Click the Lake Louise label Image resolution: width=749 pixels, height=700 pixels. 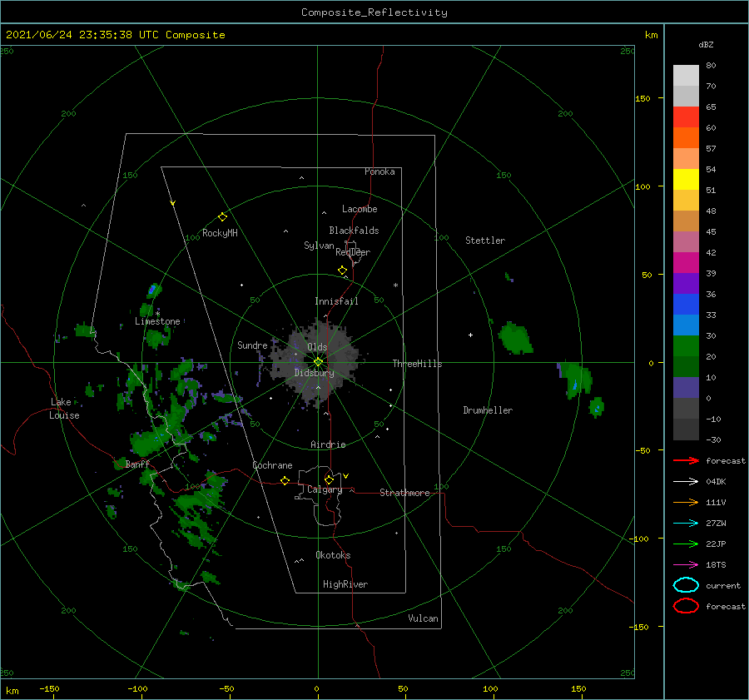point(64,409)
